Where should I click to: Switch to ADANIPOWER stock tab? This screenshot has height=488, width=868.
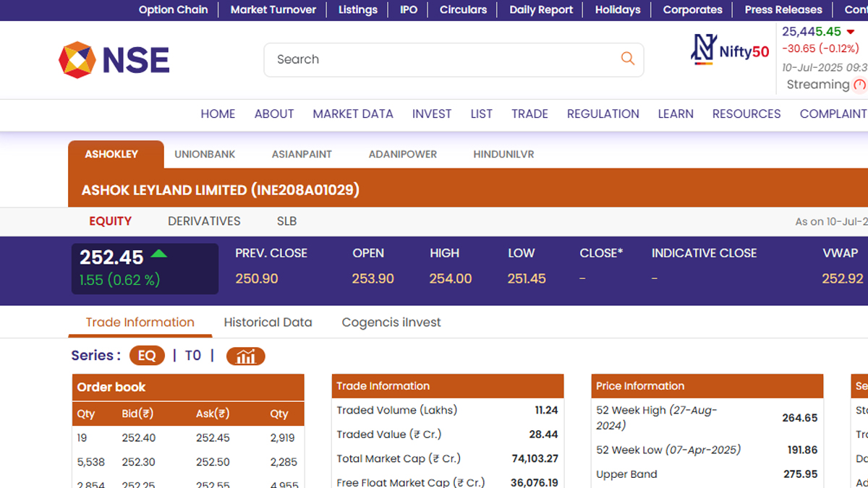403,155
